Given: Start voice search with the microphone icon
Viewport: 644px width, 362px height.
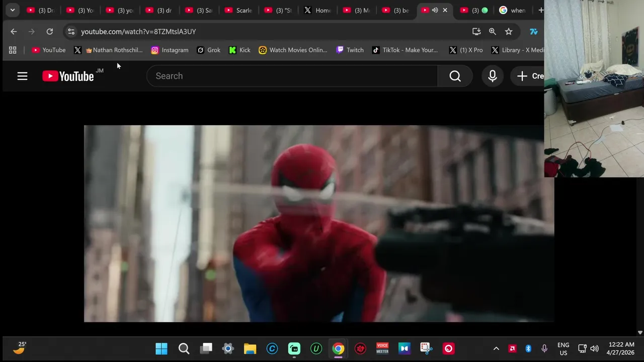Looking at the screenshot, I should (x=493, y=76).
